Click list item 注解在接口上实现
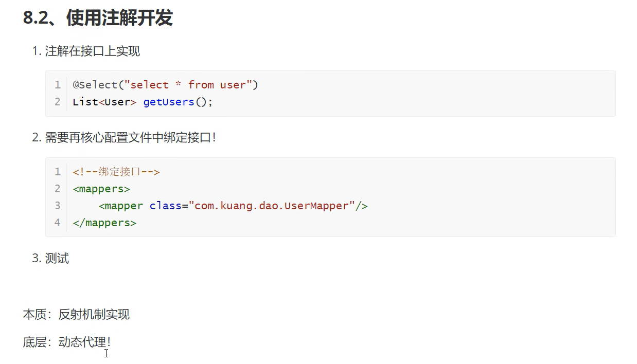 coord(93,51)
